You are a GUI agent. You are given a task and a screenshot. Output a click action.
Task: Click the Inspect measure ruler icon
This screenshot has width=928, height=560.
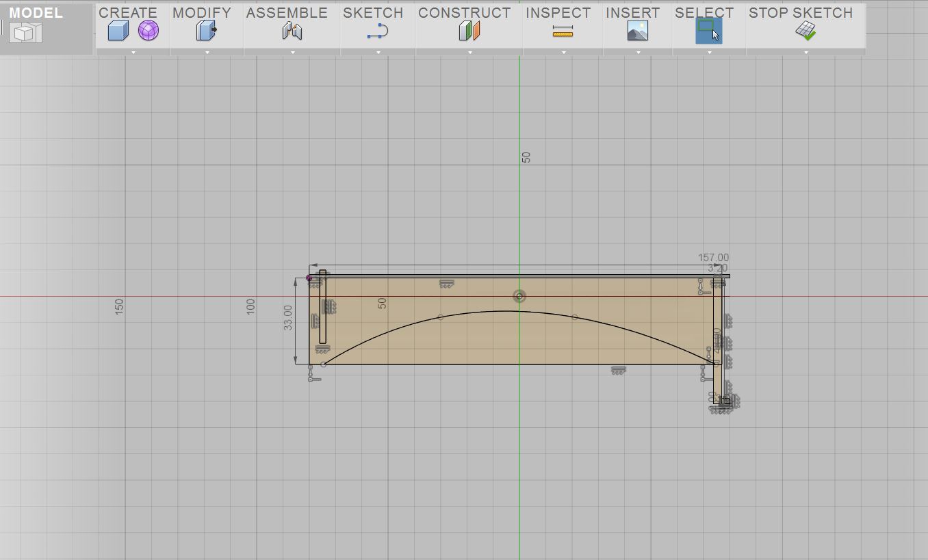(563, 31)
